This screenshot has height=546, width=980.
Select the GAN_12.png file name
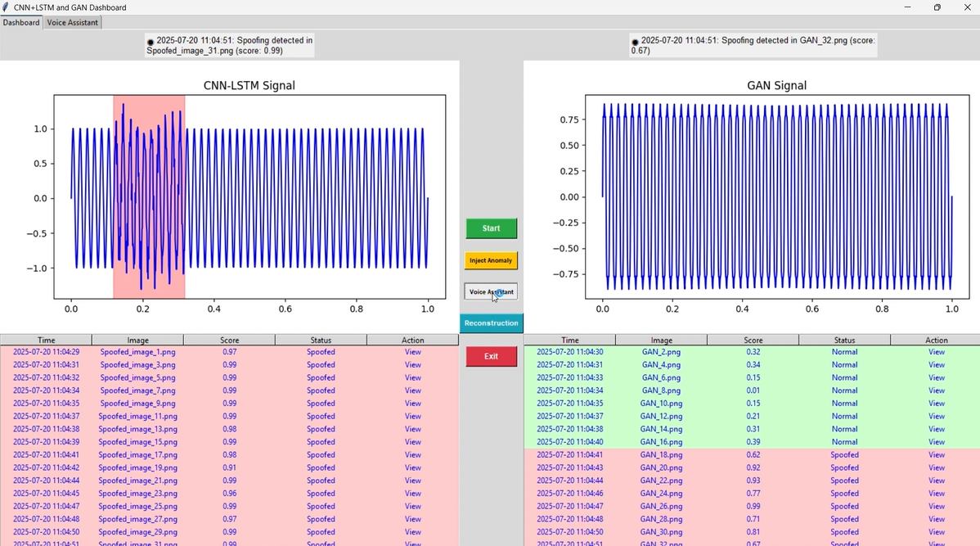click(x=661, y=416)
